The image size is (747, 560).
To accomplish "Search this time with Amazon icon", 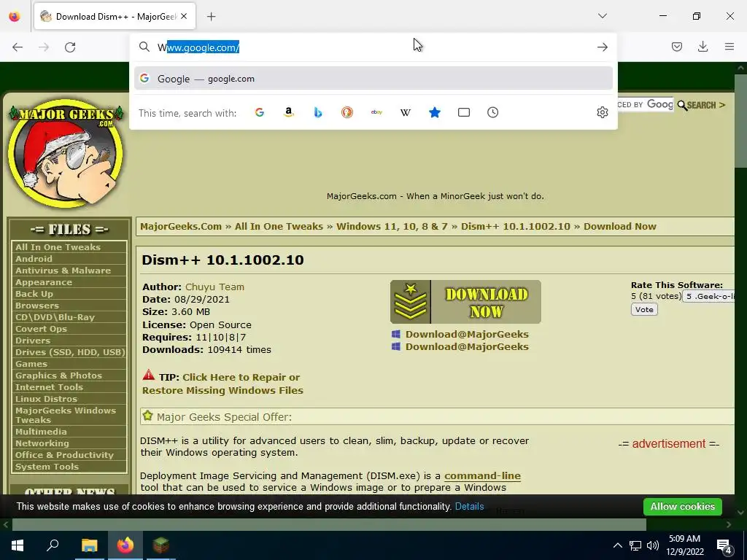I will 289,112.
